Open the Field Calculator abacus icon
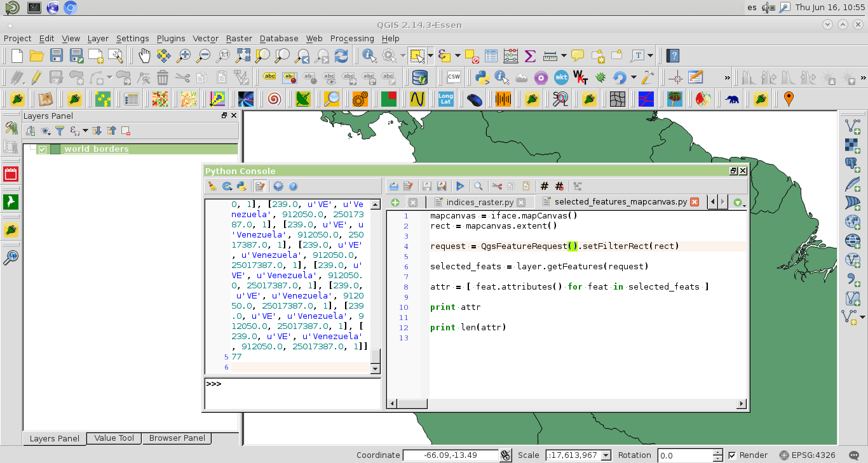Image resolution: width=868 pixels, height=463 pixels. (510, 56)
